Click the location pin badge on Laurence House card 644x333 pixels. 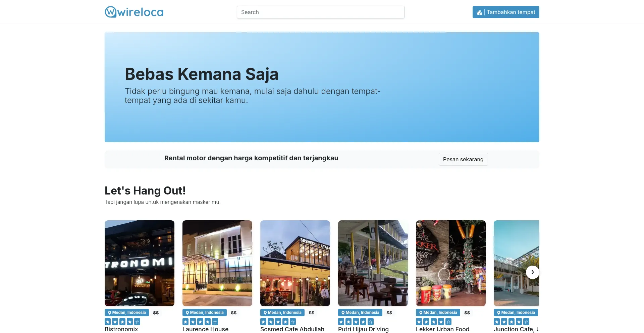(x=204, y=312)
